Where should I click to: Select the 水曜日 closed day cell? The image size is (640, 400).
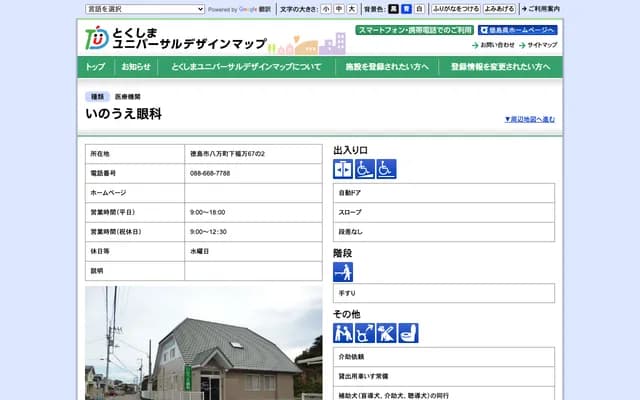click(253, 251)
